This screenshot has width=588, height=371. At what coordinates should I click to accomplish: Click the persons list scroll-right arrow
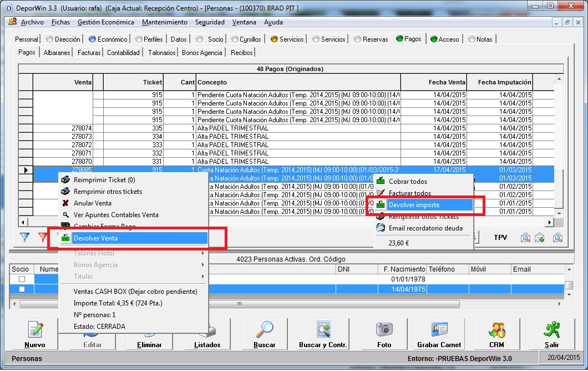tap(559, 304)
